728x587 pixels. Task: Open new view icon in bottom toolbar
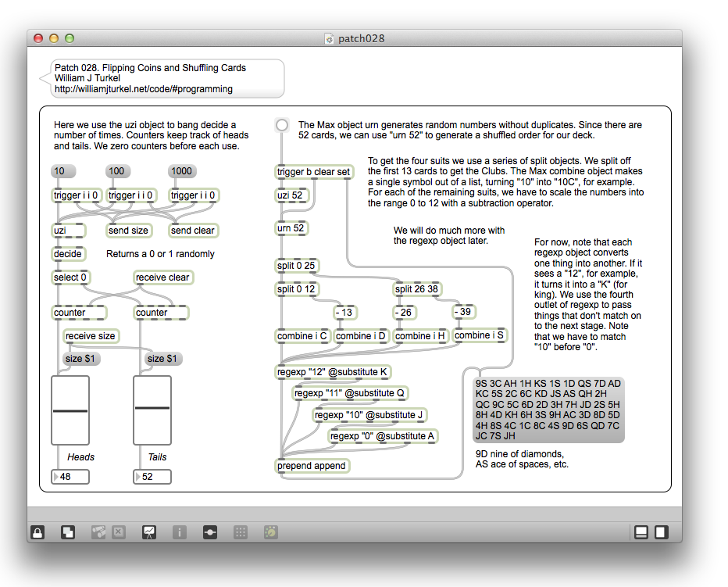tap(68, 532)
